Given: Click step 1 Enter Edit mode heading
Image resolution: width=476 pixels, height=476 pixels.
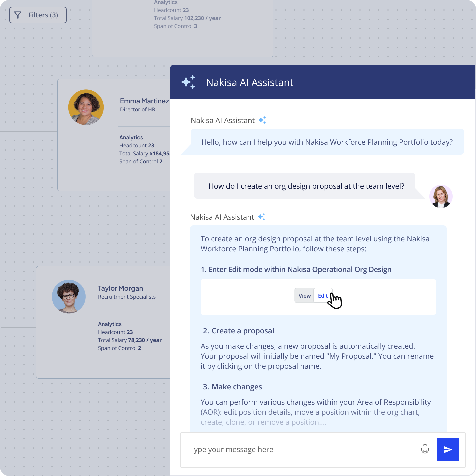Looking at the screenshot, I should pos(296,270).
